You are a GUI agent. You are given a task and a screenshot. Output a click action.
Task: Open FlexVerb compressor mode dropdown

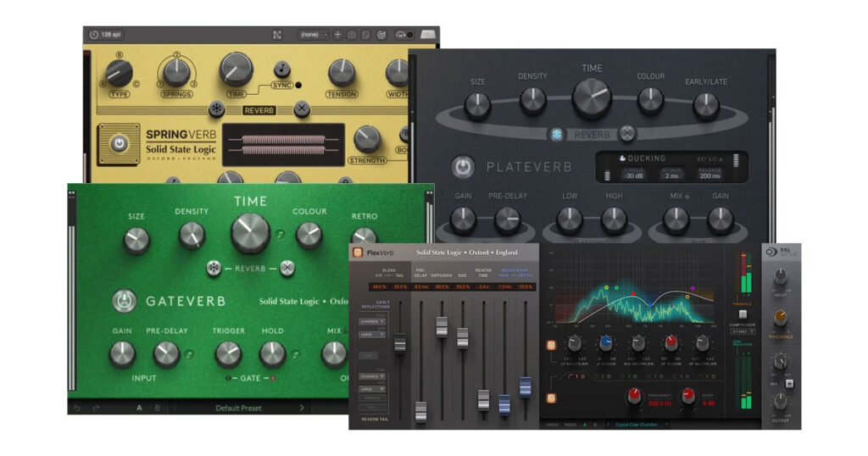743,331
